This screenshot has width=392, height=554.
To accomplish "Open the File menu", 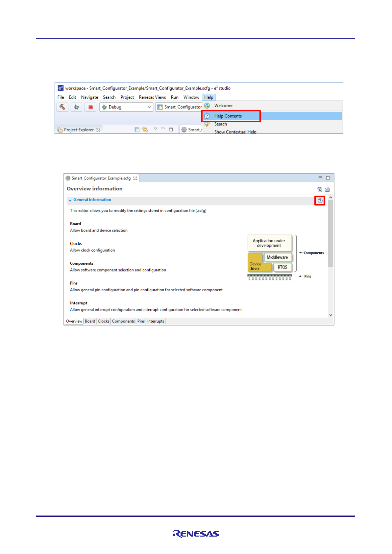I will point(61,97).
